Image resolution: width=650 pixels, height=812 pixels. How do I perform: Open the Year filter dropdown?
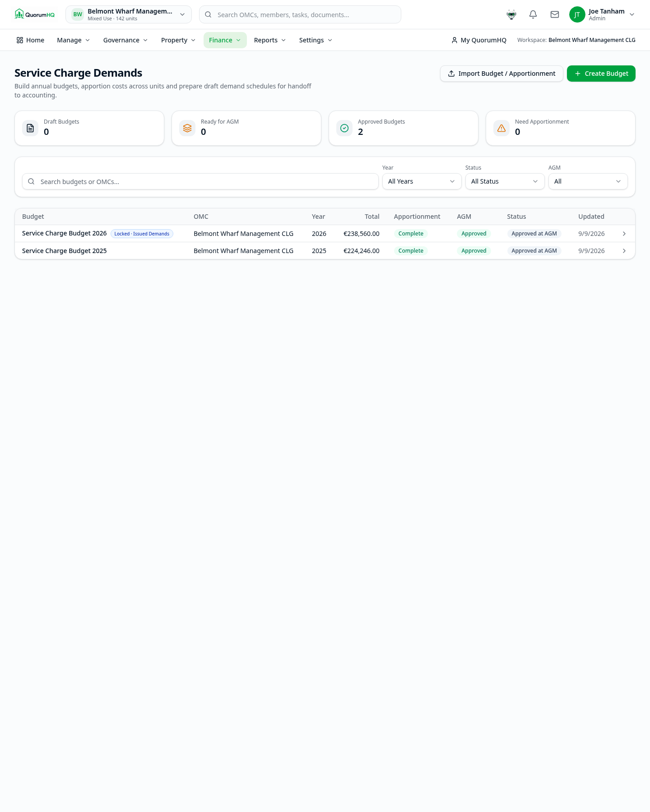coord(422,181)
